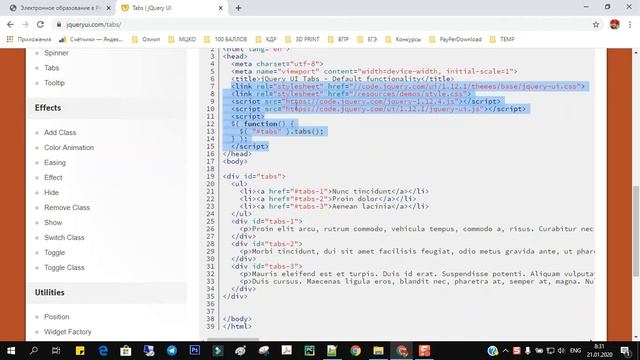The width and height of the screenshot is (640, 360).
Task: Open a new browser tab
Action: click(238, 8)
